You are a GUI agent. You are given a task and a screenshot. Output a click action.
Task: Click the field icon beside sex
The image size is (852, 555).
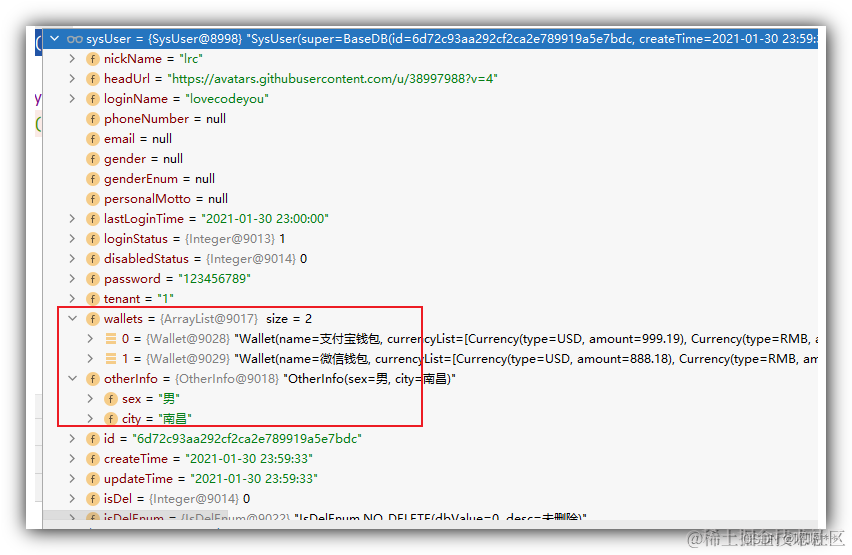pos(111,398)
